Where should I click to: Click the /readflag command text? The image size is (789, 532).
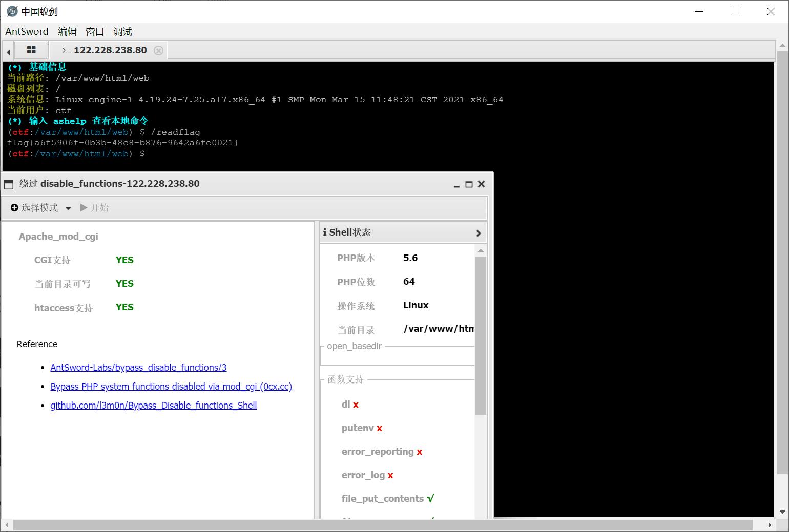(x=175, y=132)
